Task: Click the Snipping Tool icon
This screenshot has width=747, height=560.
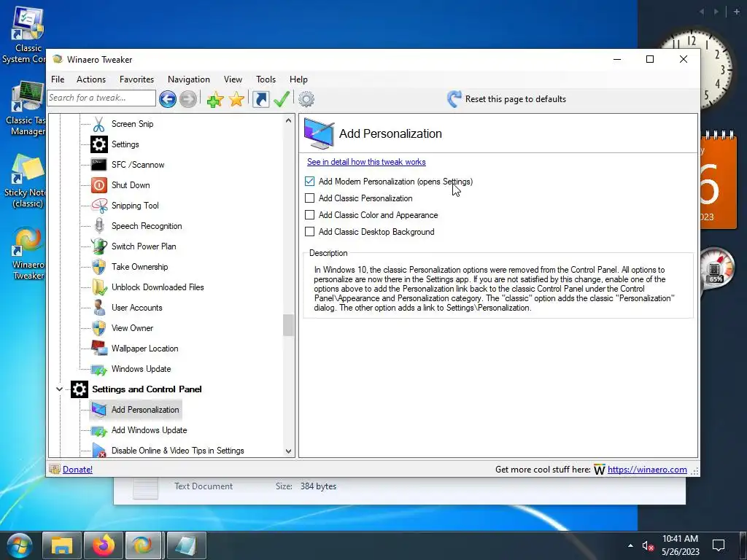Action: 99,206
